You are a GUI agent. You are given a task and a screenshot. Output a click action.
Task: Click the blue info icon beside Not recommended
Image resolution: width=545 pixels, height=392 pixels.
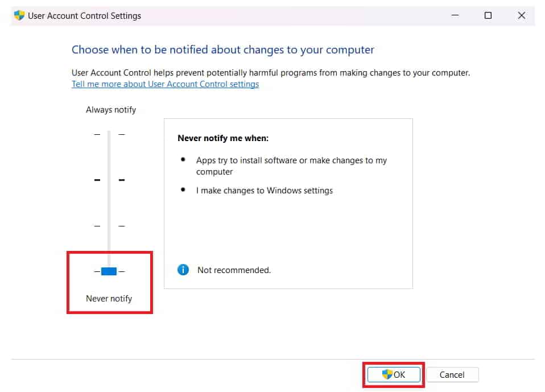coord(183,270)
